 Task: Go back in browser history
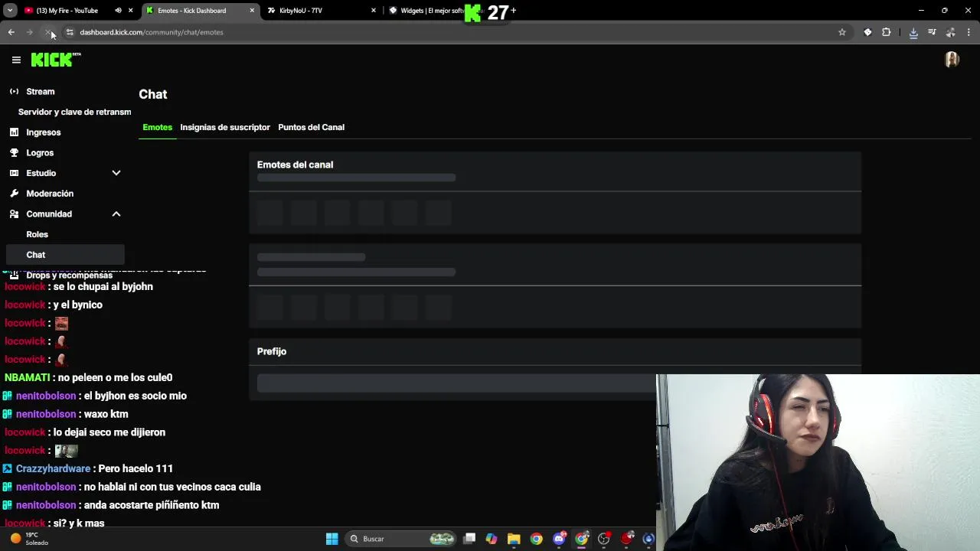[11, 32]
